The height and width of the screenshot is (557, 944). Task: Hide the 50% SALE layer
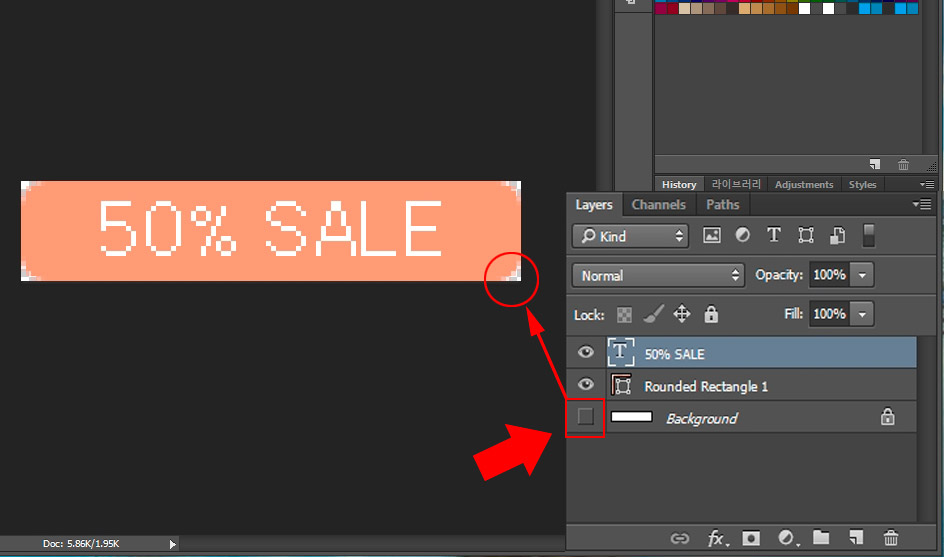585,352
